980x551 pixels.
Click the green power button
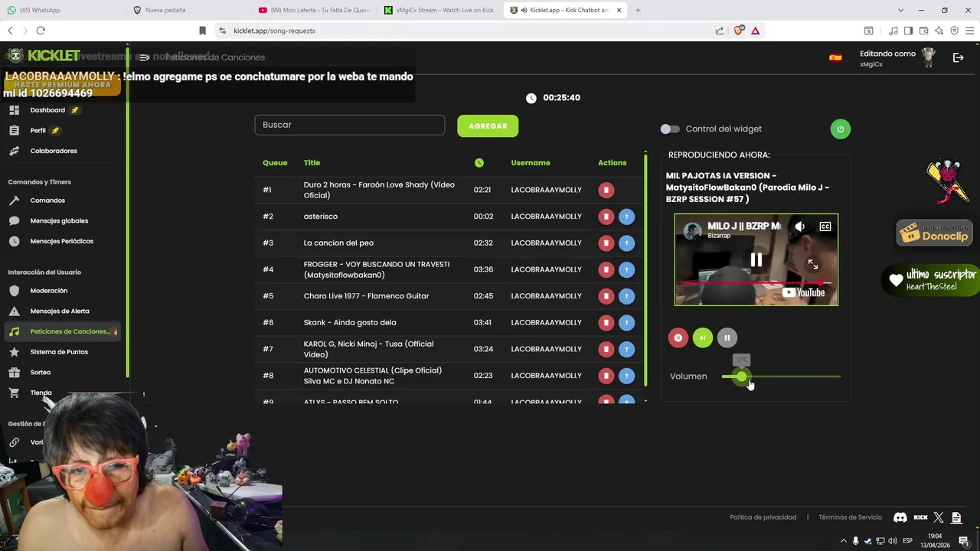[x=840, y=129]
